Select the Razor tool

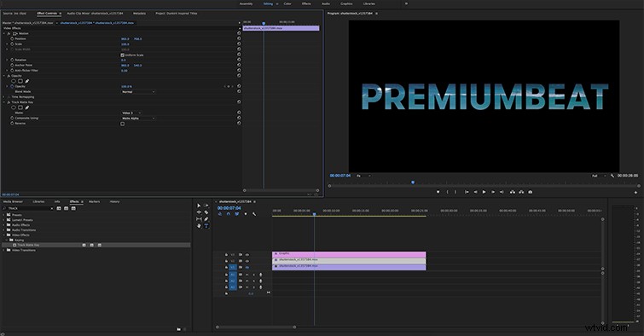click(206, 212)
